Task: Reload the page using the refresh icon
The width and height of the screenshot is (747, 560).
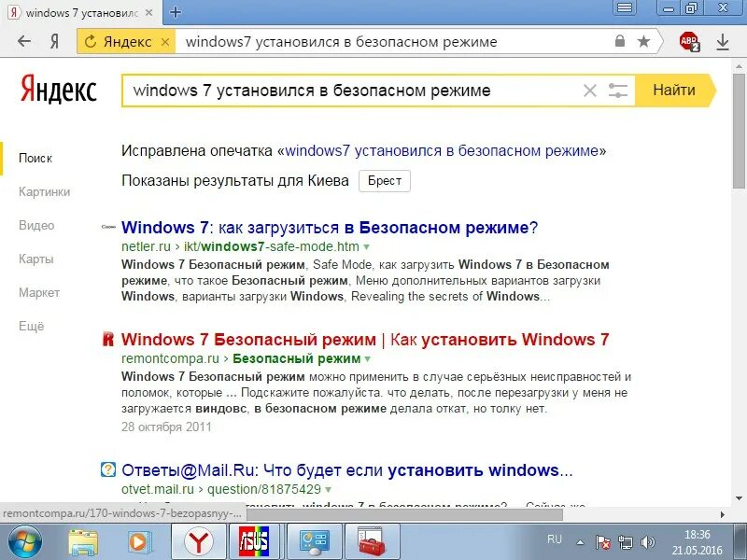Action: pyautogui.click(x=90, y=42)
